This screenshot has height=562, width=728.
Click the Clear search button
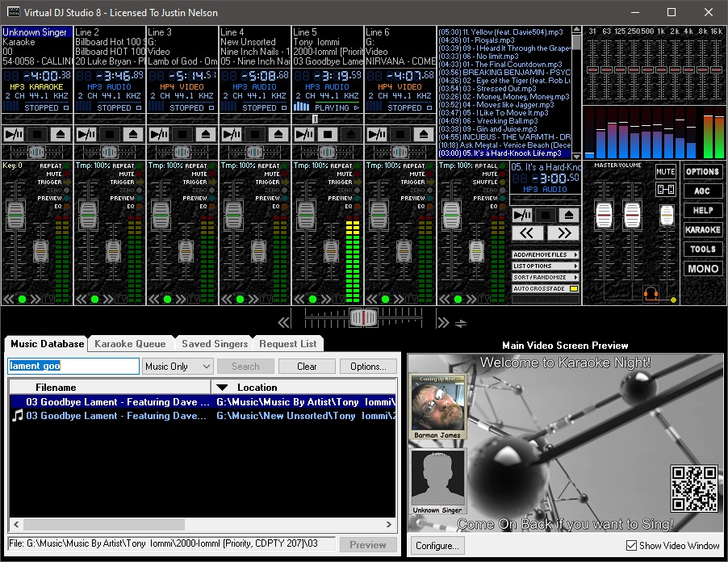point(307,367)
